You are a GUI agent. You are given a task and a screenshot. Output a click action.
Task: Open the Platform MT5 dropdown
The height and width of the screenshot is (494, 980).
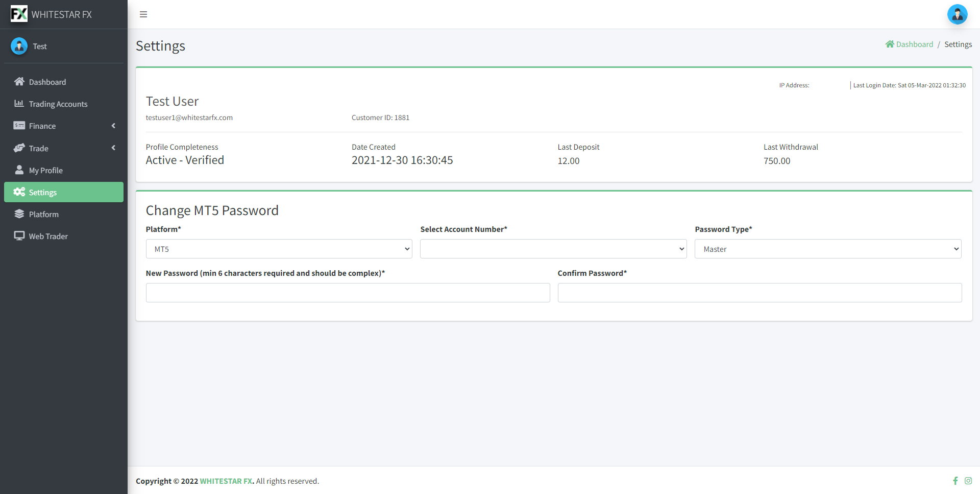point(279,249)
